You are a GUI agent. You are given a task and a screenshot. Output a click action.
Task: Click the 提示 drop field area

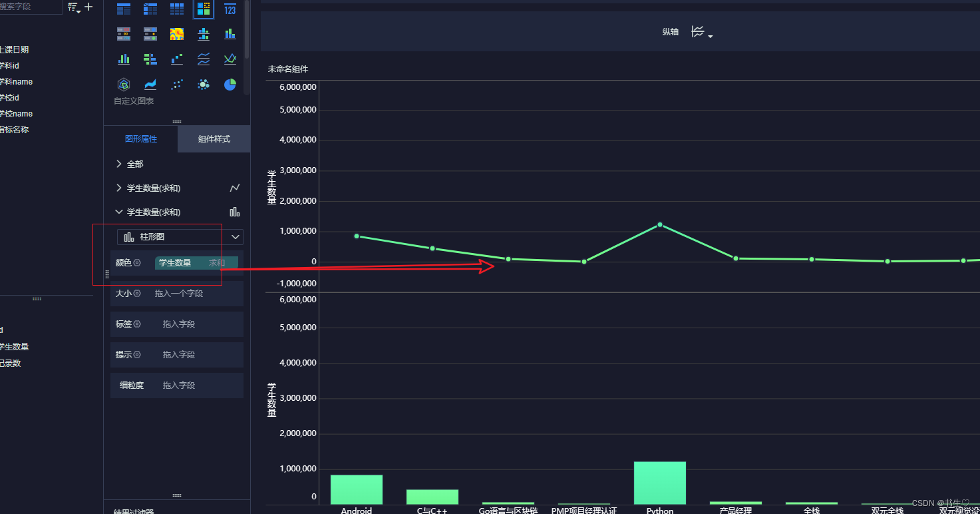(x=177, y=355)
